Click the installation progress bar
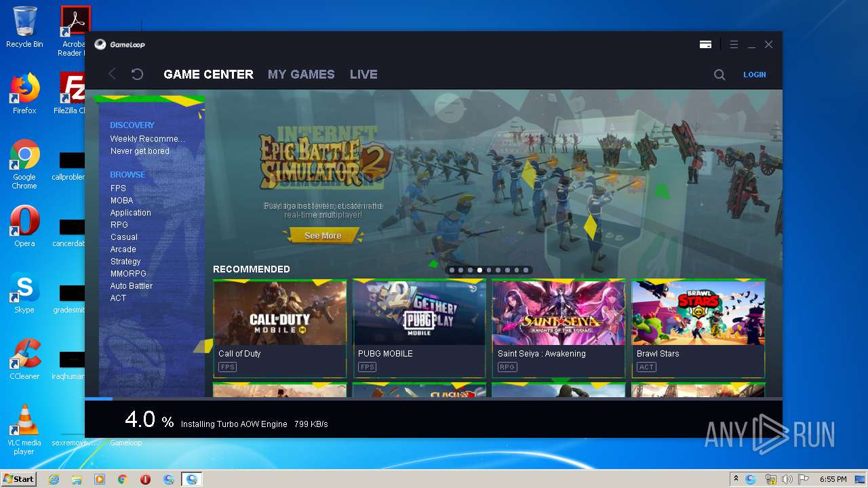 click(433, 399)
